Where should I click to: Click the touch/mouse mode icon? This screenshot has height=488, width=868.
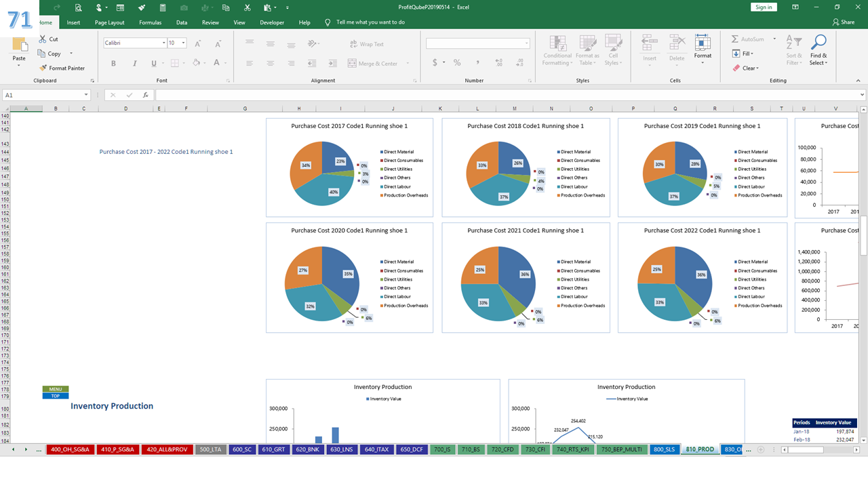pos(99,7)
